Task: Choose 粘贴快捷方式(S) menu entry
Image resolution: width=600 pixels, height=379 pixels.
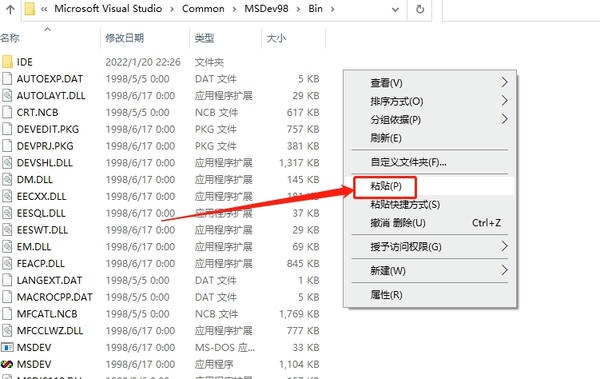Action: point(430,204)
